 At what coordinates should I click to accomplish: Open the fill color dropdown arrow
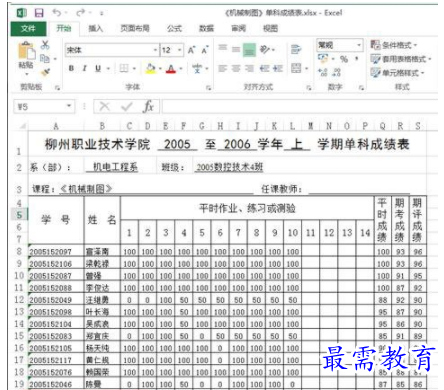[160, 69]
